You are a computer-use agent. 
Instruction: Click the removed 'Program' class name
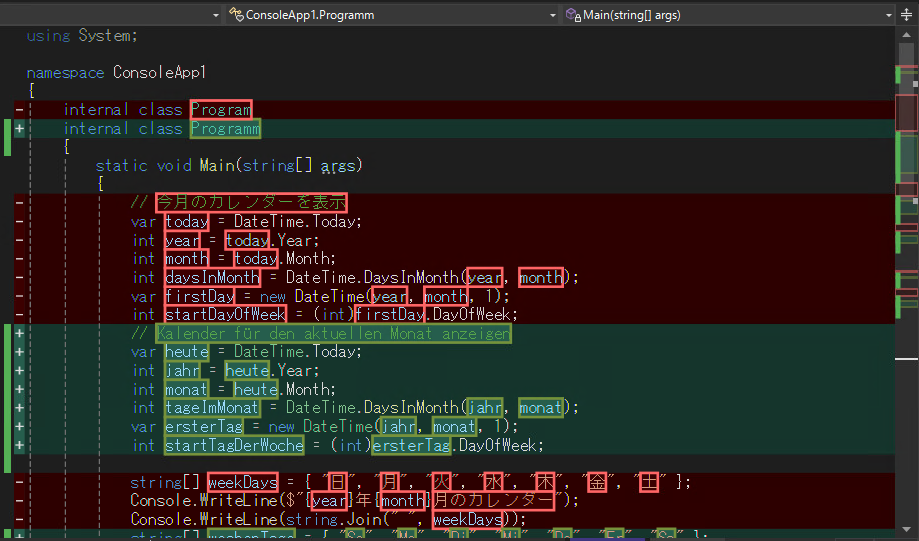pos(221,110)
